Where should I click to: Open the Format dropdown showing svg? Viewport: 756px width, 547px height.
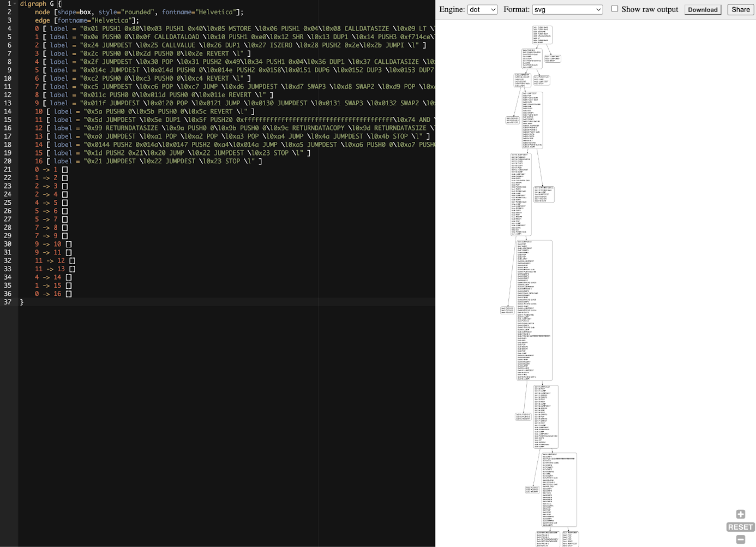(x=567, y=9)
